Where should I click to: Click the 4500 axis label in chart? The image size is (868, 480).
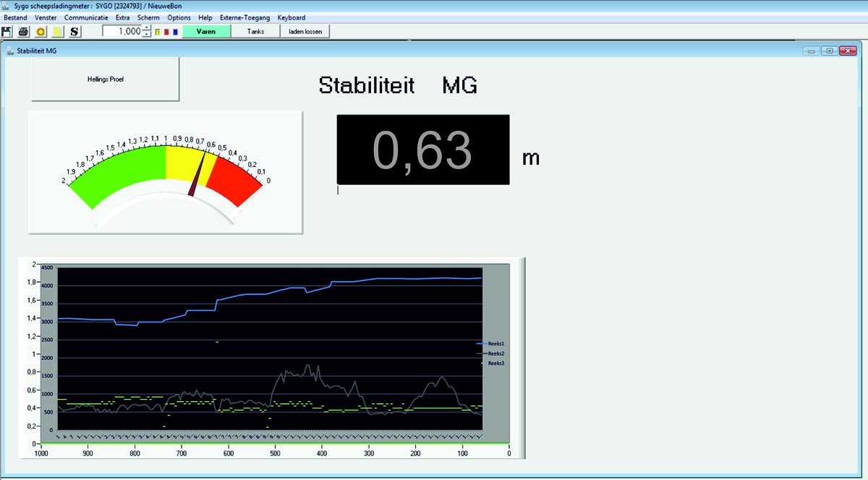click(47, 267)
